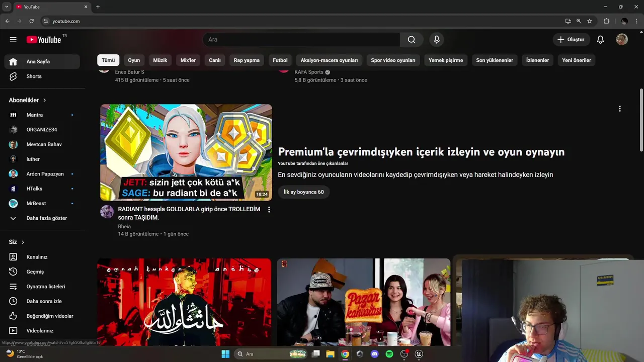Open Kanalınız in the sidebar
This screenshot has width=644, height=362.
(x=42, y=257)
